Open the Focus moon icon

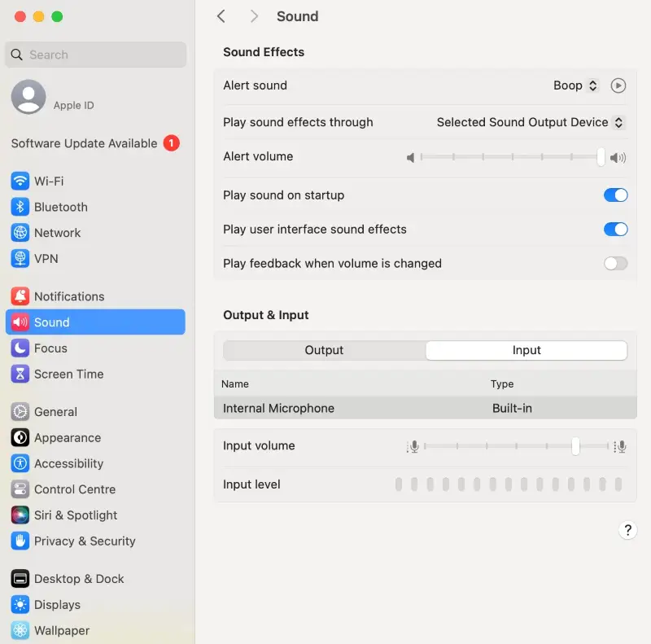(x=20, y=348)
